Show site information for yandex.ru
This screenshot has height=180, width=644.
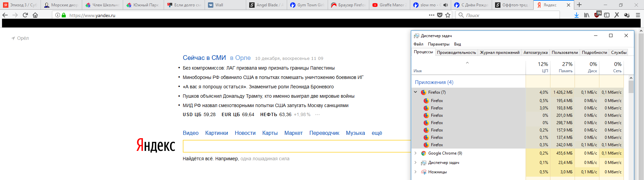point(58,15)
